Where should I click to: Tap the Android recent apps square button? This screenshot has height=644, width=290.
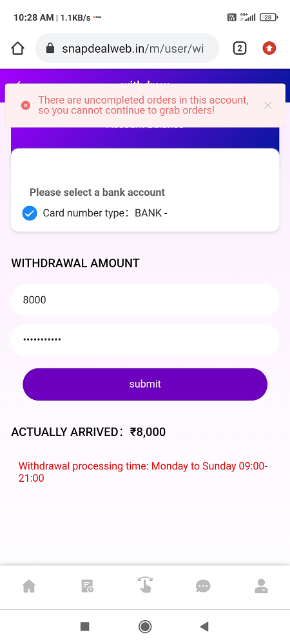click(x=84, y=627)
